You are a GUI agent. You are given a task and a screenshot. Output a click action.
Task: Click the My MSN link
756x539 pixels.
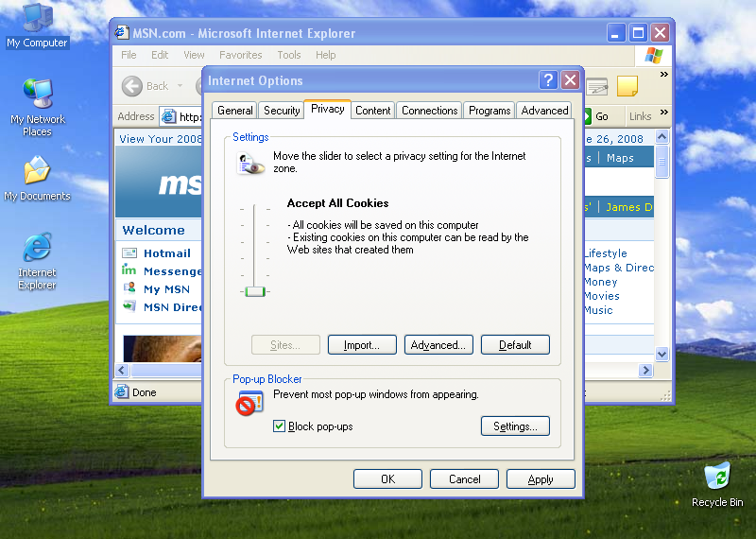coord(167,289)
